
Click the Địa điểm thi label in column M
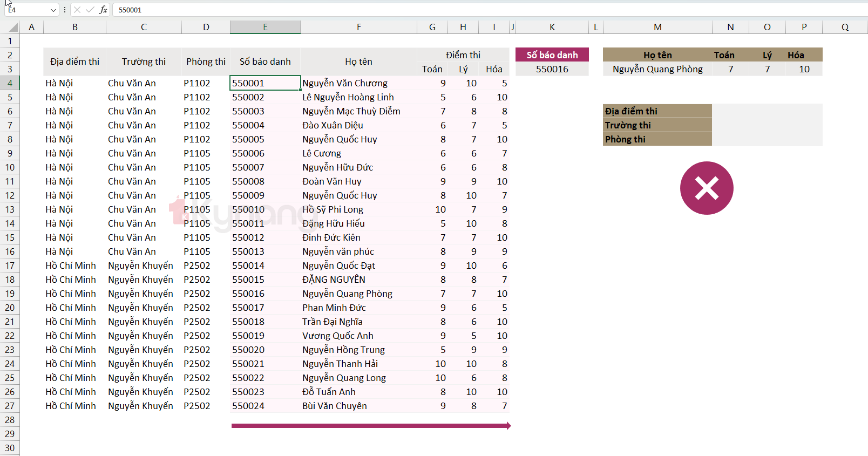click(657, 111)
